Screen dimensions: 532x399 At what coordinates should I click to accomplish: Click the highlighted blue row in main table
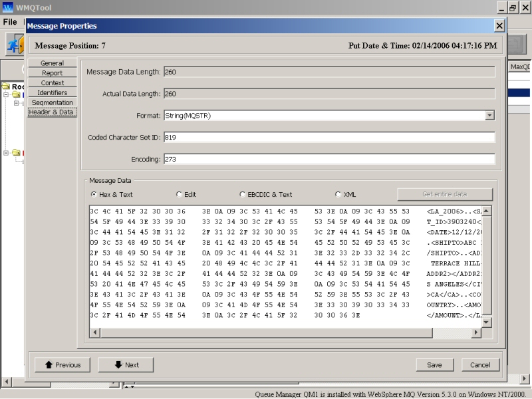519,92
